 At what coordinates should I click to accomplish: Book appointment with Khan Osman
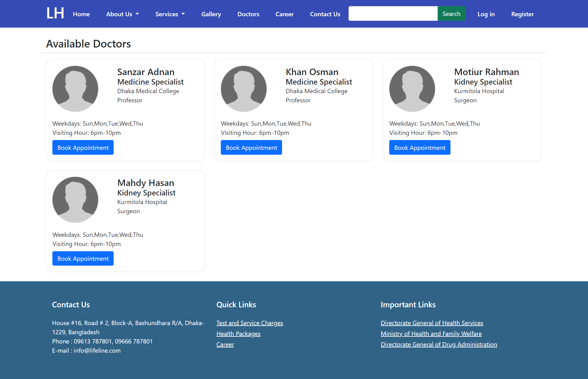[x=251, y=147]
